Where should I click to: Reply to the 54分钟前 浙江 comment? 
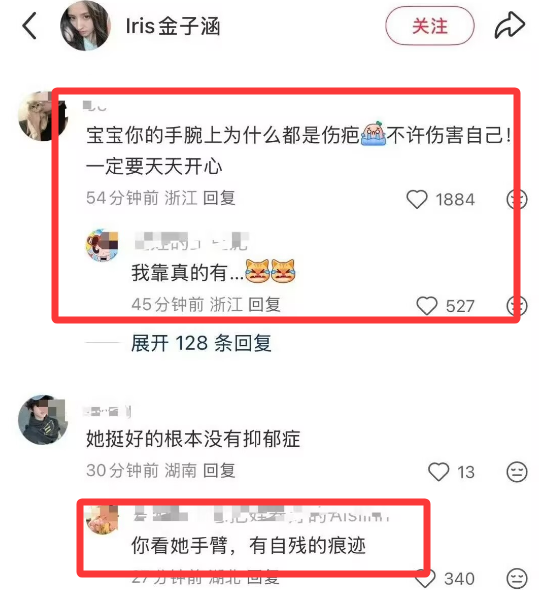pos(219,198)
